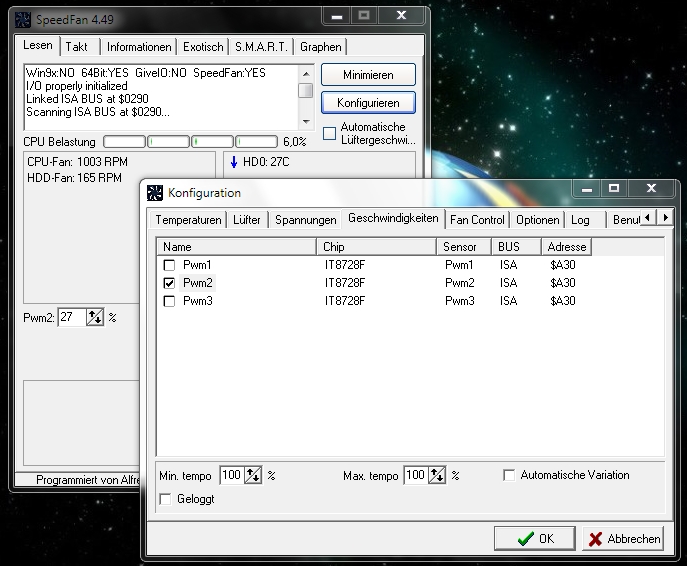This screenshot has width=687, height=566.
Task: Select the Pwm1 row name
Action: coord(197,265)
